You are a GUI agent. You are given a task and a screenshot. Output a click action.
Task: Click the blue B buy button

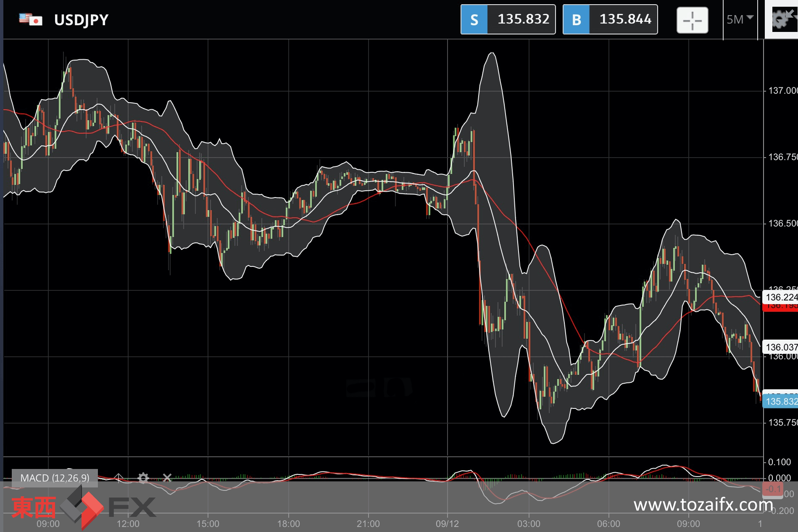point(576,20)
